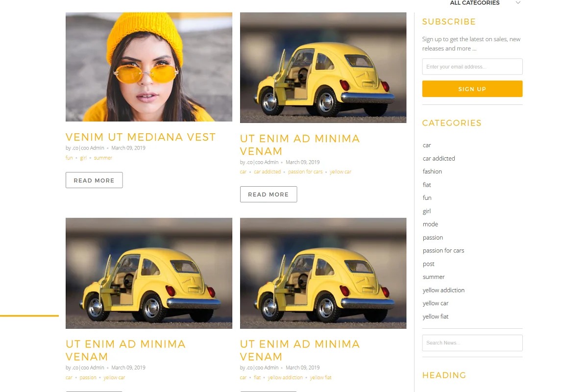Click the summer tag under the first post
This screenshot has height=392, width=588.
pos(103,158)
